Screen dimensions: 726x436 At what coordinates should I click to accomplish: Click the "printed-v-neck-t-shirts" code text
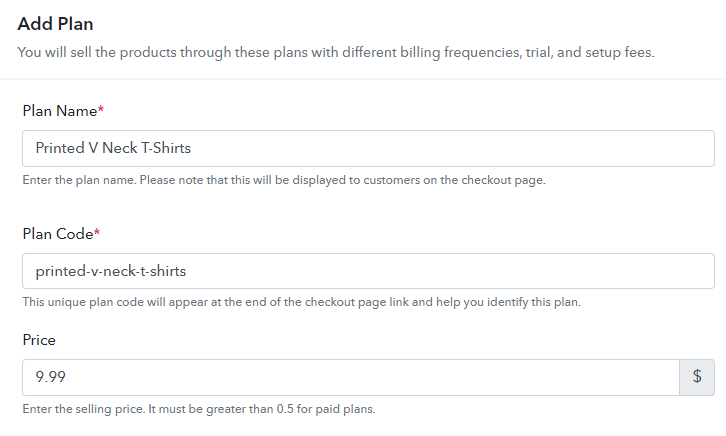tap(111, 271)
